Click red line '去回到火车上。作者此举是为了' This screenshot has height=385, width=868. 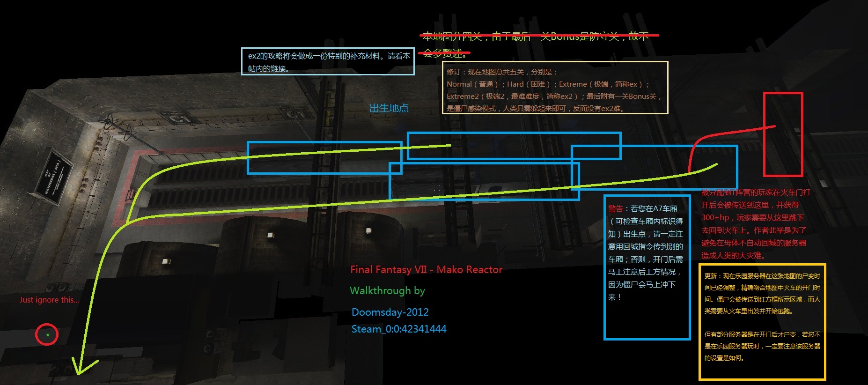754,230
